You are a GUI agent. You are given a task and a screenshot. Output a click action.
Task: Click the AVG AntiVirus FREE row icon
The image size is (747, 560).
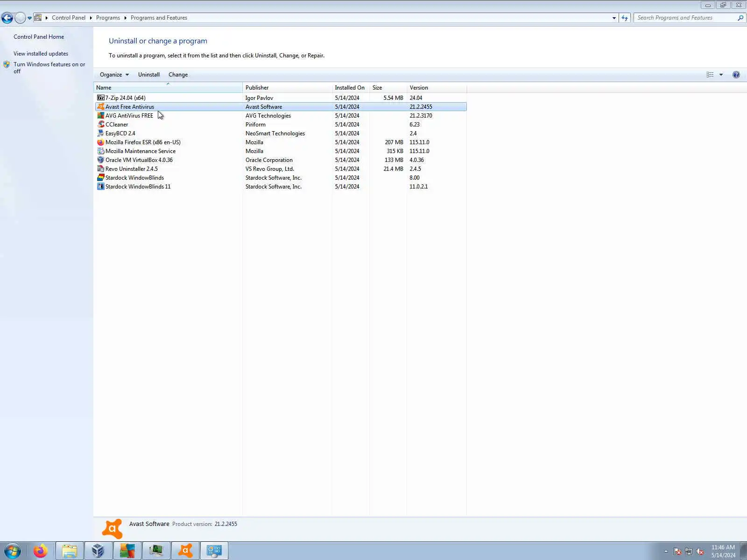point(100,116)
